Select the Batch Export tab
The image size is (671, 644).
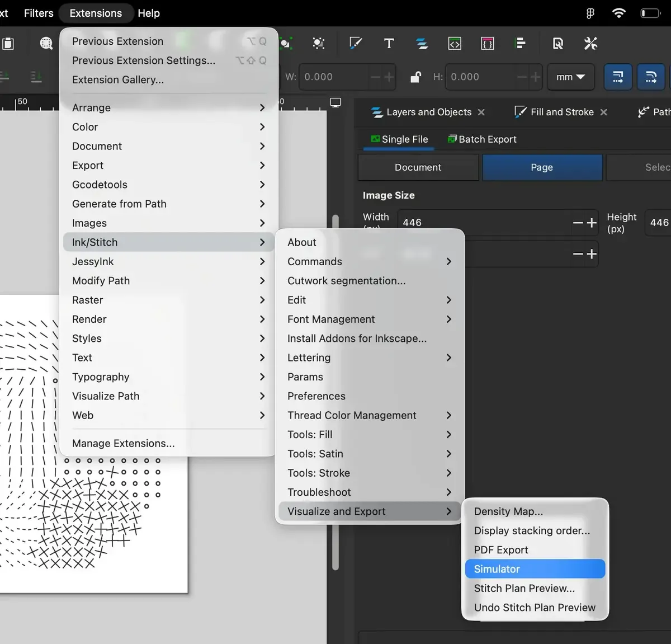click(x=482, y=139)
